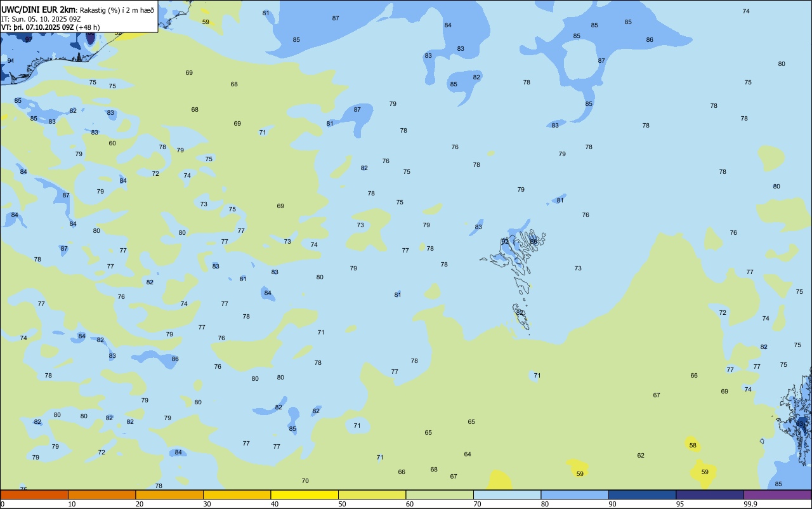The height and width of the screenshot is (509, 812).
Task: Click the dark orange 0–10 legend swatch
Action: point(34,494)
